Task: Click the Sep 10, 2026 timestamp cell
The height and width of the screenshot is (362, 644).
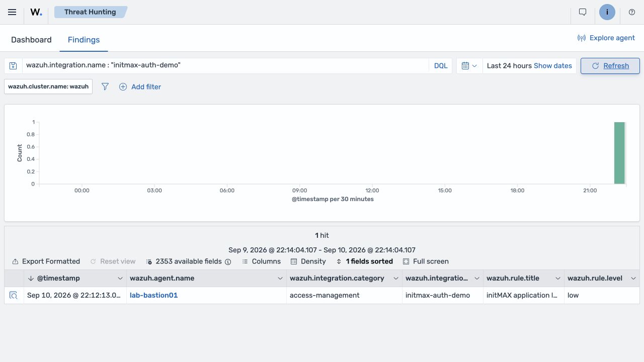Action: pos(75,295)
